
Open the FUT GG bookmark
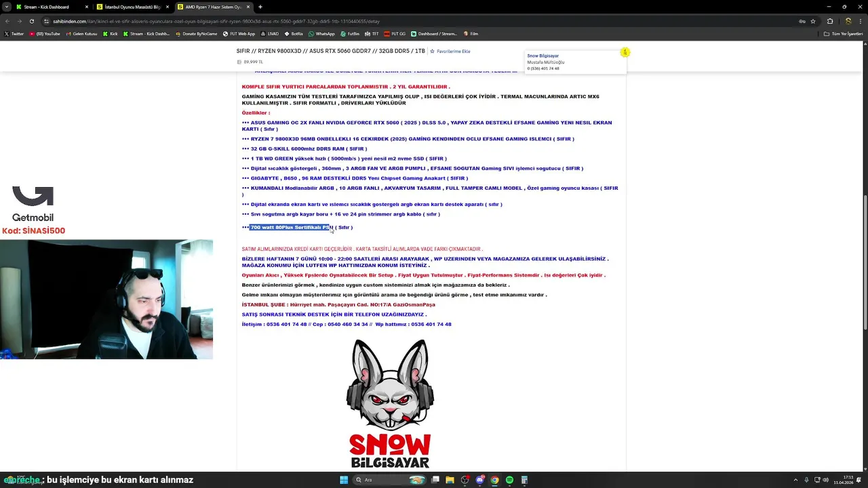point(395,33)
